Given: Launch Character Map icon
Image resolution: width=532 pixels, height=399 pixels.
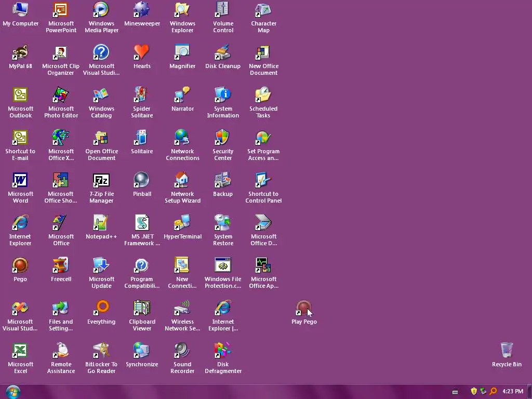Looking at the screenshot, I should 263,9.
